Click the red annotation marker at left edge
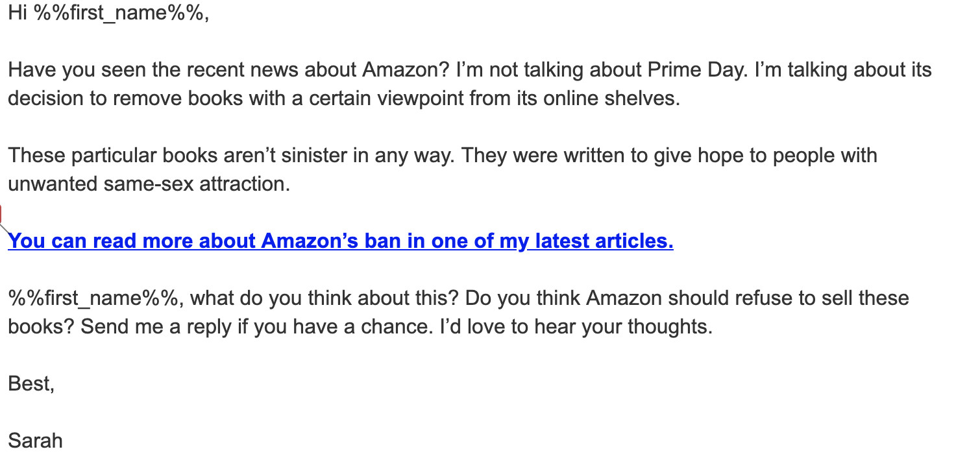This screenshot has width=980, height=471. click(1, 215)
